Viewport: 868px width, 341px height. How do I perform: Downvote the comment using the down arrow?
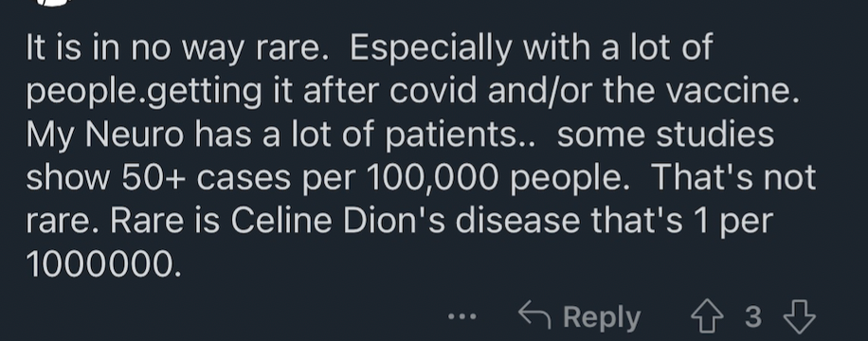pos(800,316)
